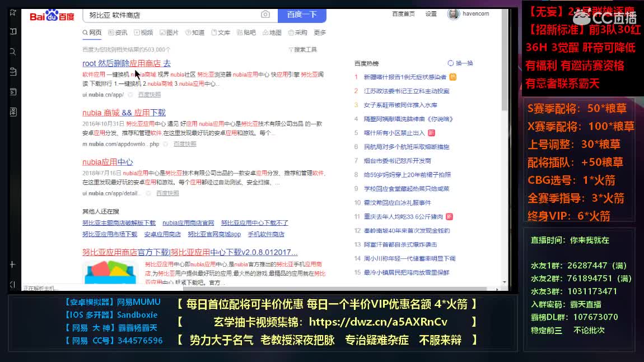The image size is (644, 362).
Task: Click the plus icon in sidebar
Action: [x=13, y=264]
